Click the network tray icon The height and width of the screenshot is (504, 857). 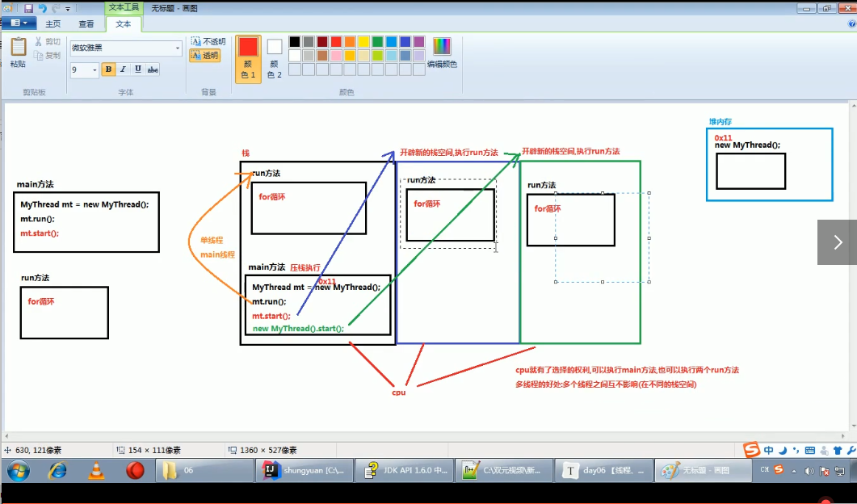point(839,471)
